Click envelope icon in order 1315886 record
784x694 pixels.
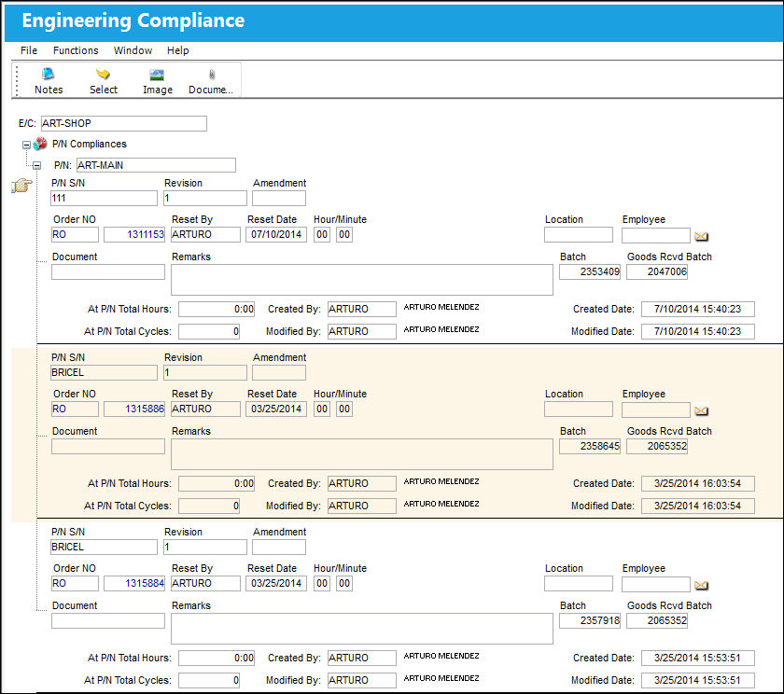coord(701,410)
